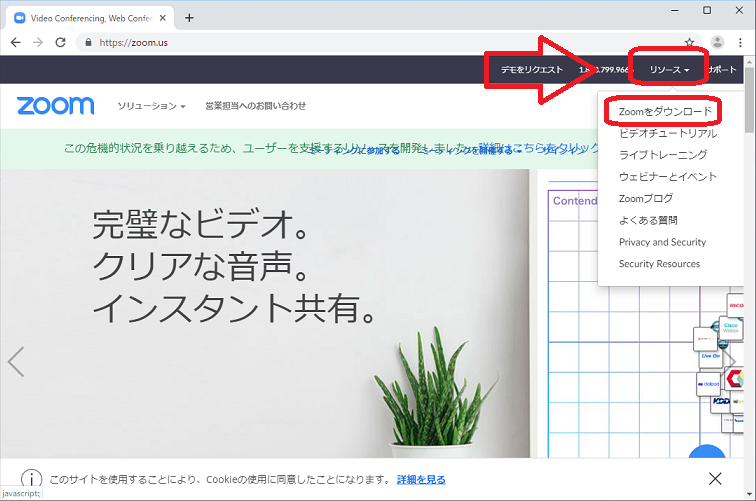Click the blue circular chat button
756x501 pixels.
(707, 453)
